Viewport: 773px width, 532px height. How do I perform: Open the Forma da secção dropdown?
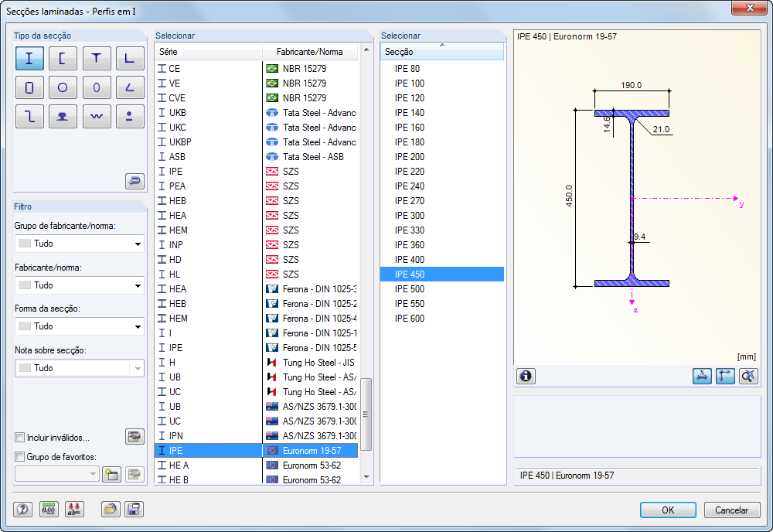pos(79,326)
